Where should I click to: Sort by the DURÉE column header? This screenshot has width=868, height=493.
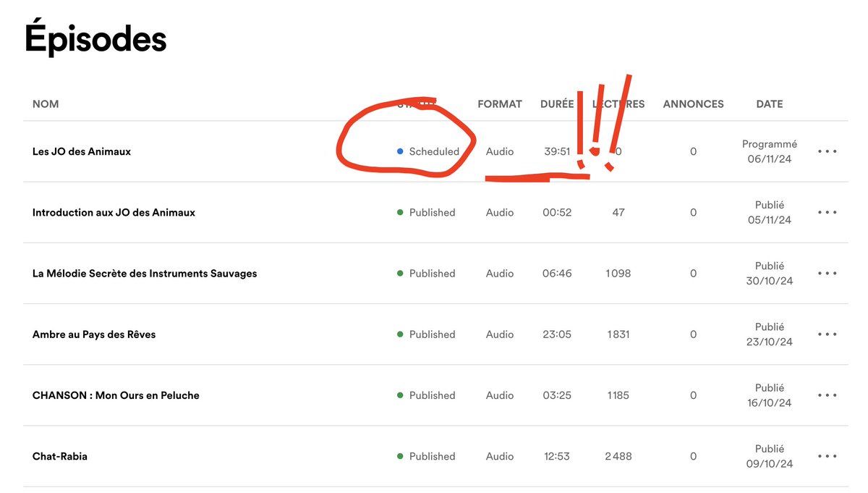557,104
